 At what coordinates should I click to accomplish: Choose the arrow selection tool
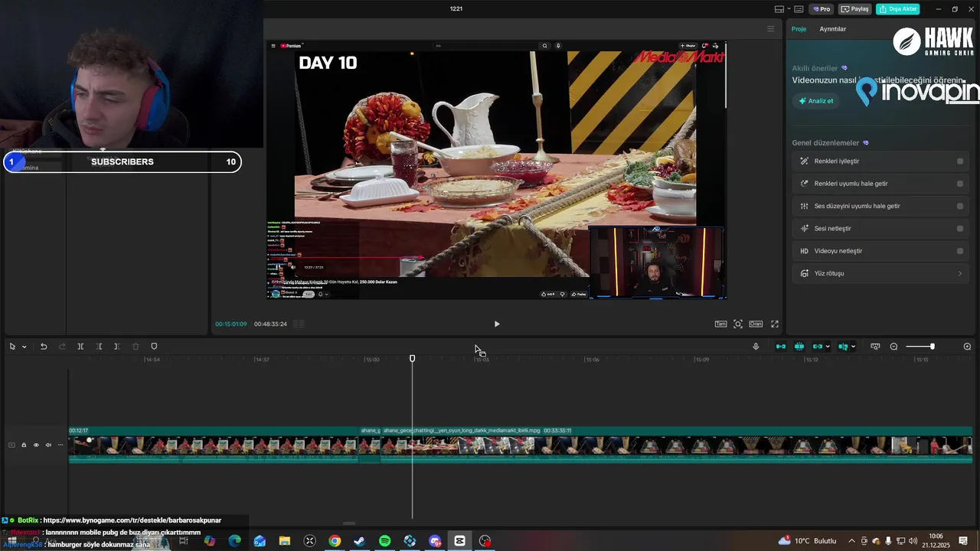coord(12,347)
